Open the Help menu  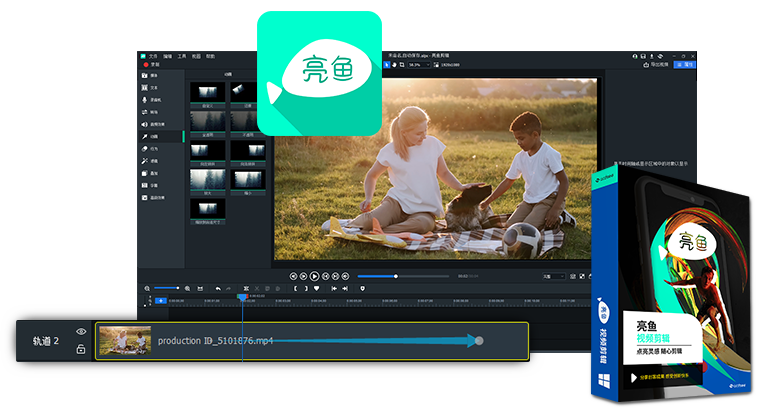pos(210,56)
